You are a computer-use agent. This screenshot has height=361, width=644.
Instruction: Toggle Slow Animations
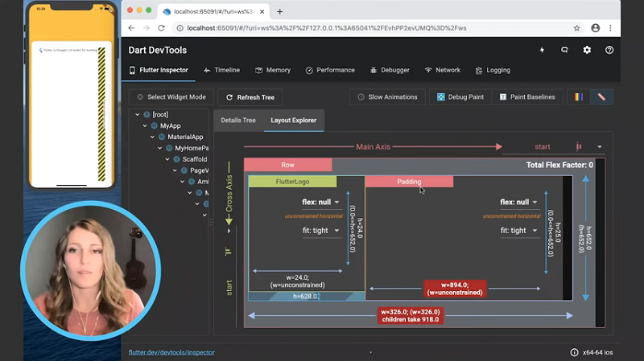coord(387,96)
